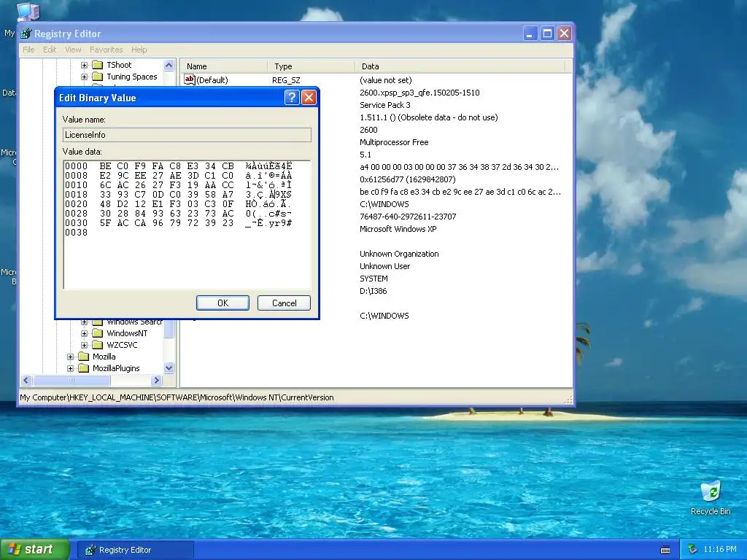The image size is (747, 560).
Task: Click the '(value not set)' data cell
Action: 385,80
